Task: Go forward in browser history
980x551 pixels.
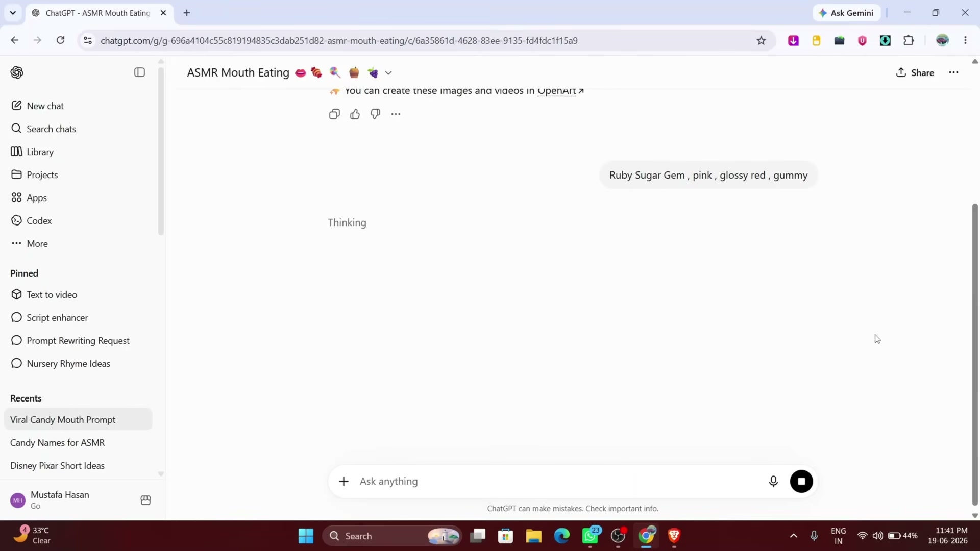Action: [37, 40]
